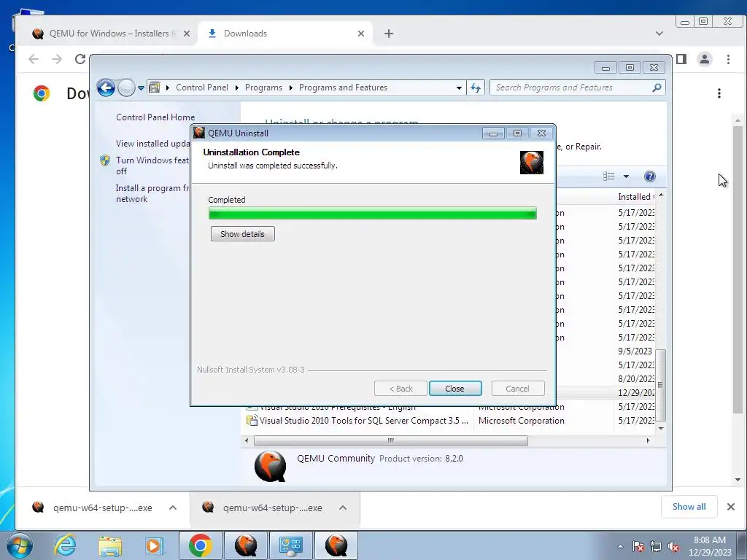This screenshot has width=747, height=560.
Task: Click the Programs and Features breadcrumb
Action: (343, 87)
